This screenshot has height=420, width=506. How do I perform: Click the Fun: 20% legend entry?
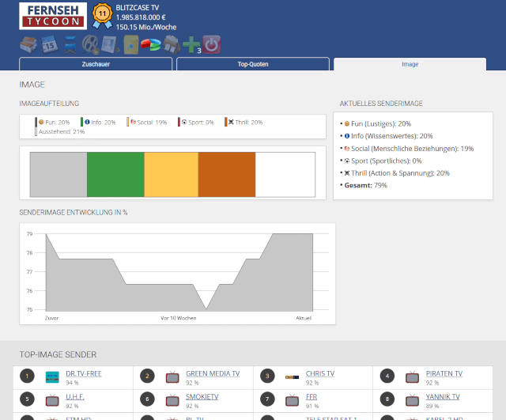coord(53,123)
